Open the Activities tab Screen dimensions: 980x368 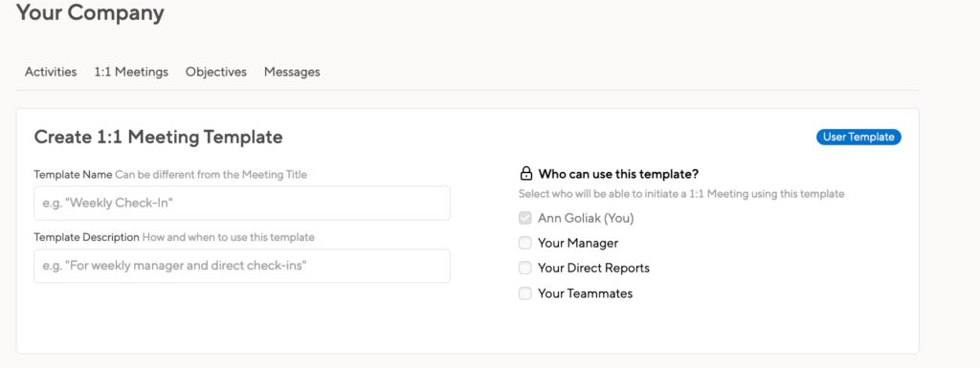51,72
